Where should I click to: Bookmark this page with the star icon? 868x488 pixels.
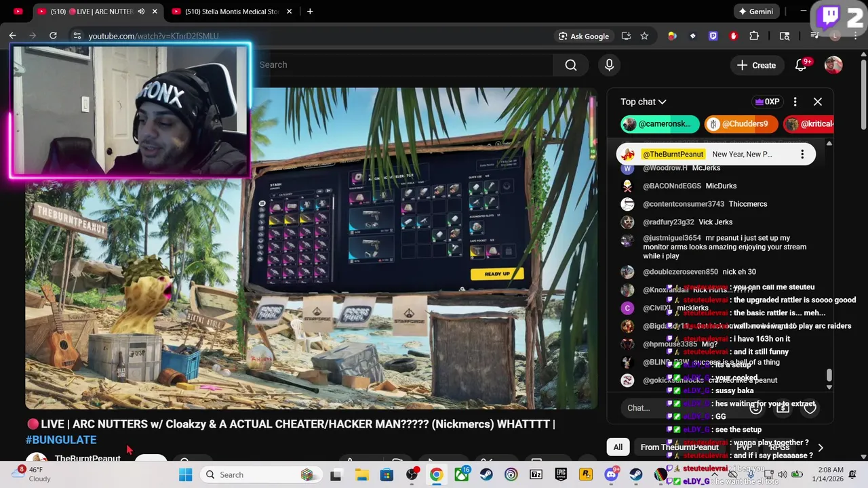coord(644,36)
